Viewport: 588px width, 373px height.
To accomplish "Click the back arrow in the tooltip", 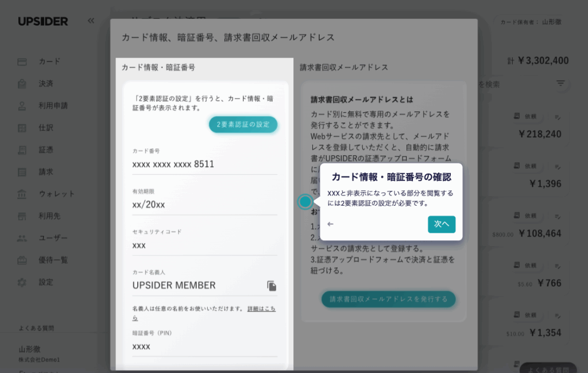I will click(x=330, y=224).
